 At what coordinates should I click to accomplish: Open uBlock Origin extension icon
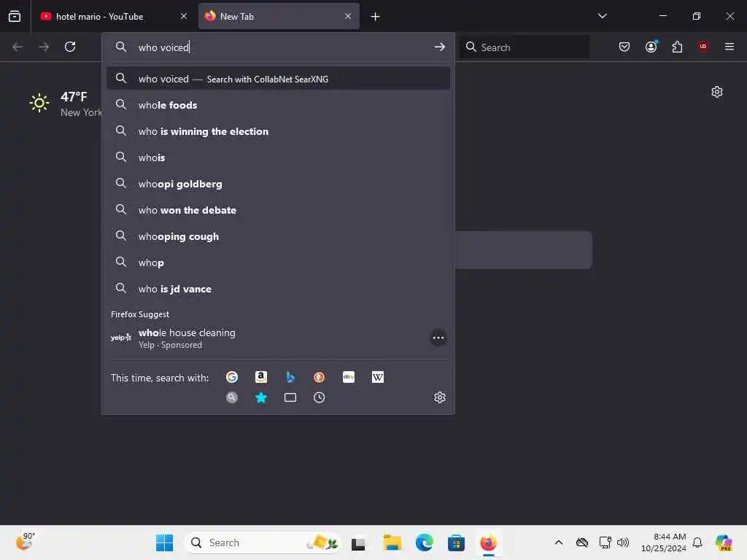tap(703, 47)
